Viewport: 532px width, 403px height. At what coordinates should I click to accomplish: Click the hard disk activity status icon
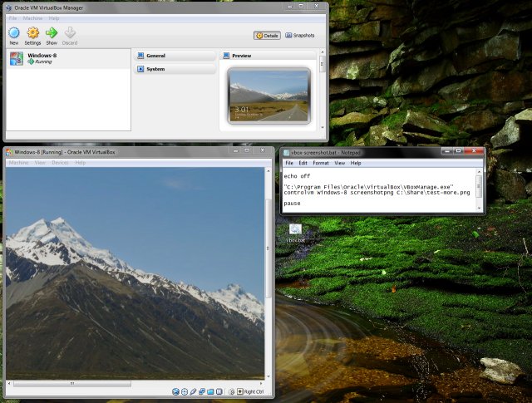175,392
